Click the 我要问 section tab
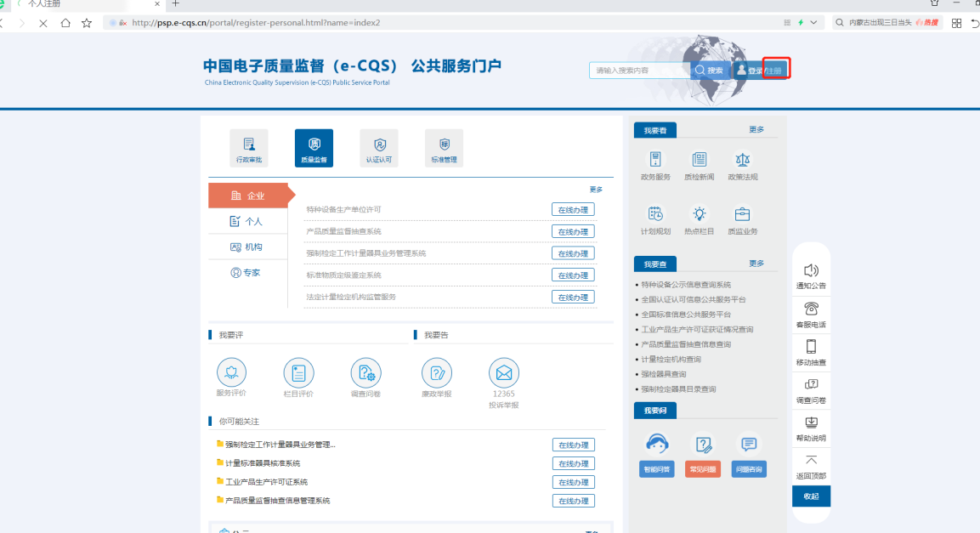Image resolution: width=980 pixels, height=533 pixels. tap(655, 411)
